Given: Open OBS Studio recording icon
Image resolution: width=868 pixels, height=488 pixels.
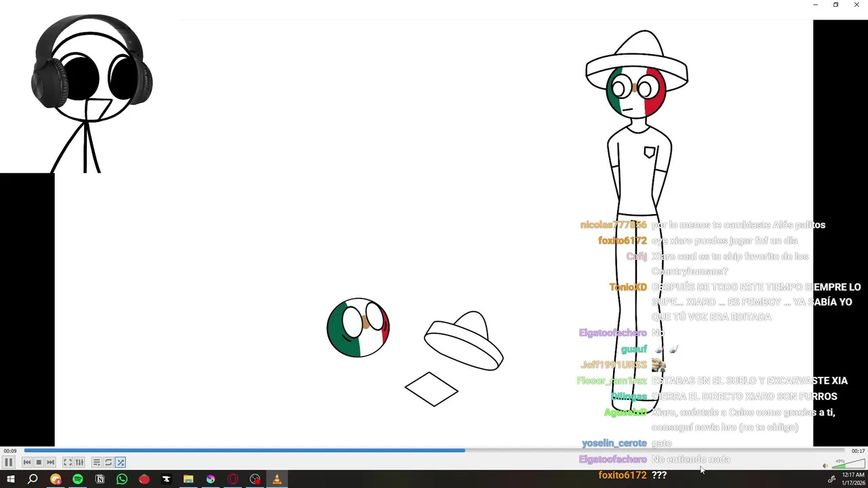Looking at the screenshot, I should click(x=255, y=479).
